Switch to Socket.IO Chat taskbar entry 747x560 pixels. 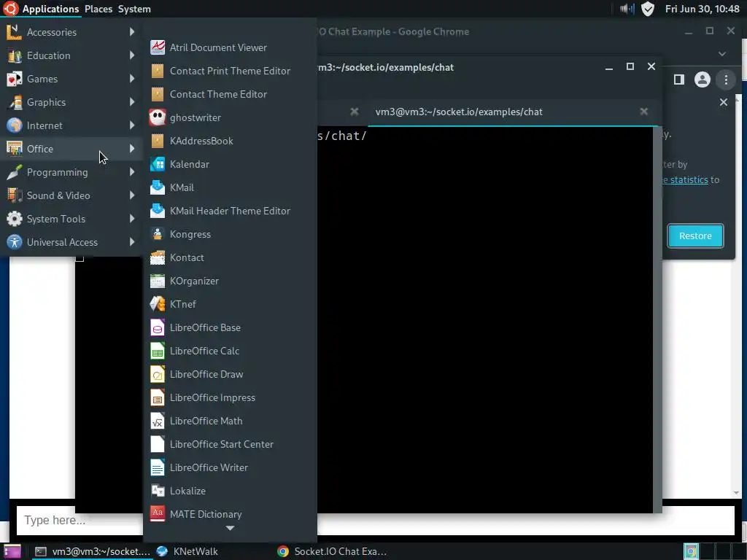(333, 551)
